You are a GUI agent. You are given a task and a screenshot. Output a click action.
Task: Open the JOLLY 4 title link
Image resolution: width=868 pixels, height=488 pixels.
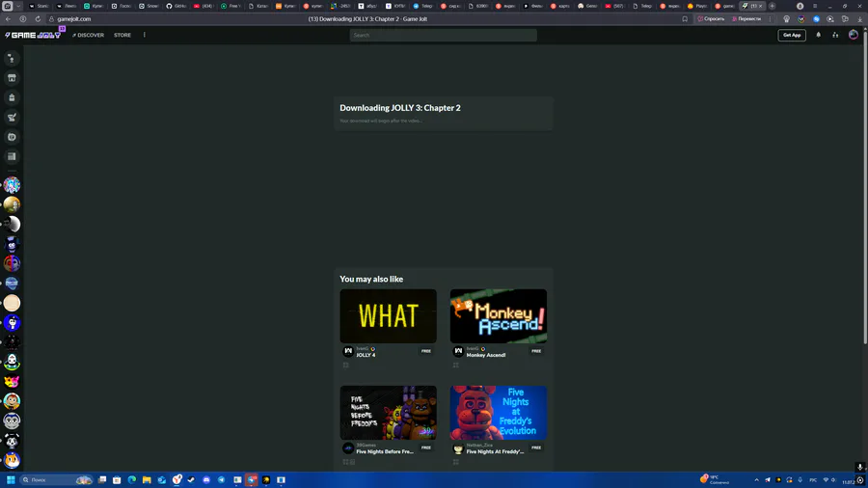pos(366,355)
